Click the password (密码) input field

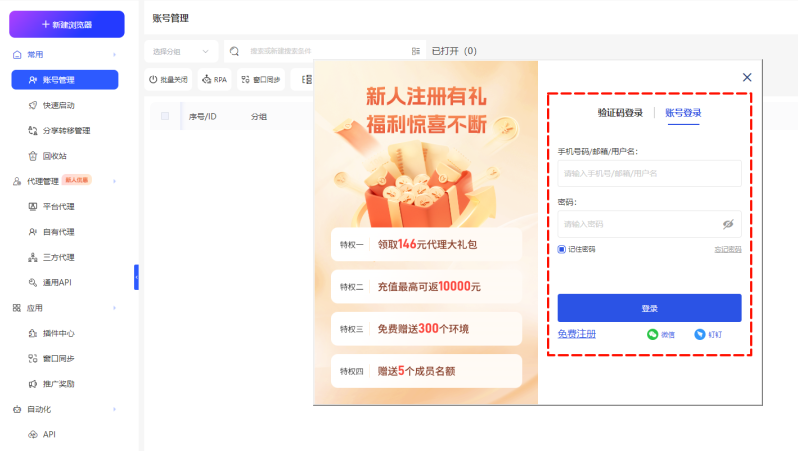pos(649,224)
